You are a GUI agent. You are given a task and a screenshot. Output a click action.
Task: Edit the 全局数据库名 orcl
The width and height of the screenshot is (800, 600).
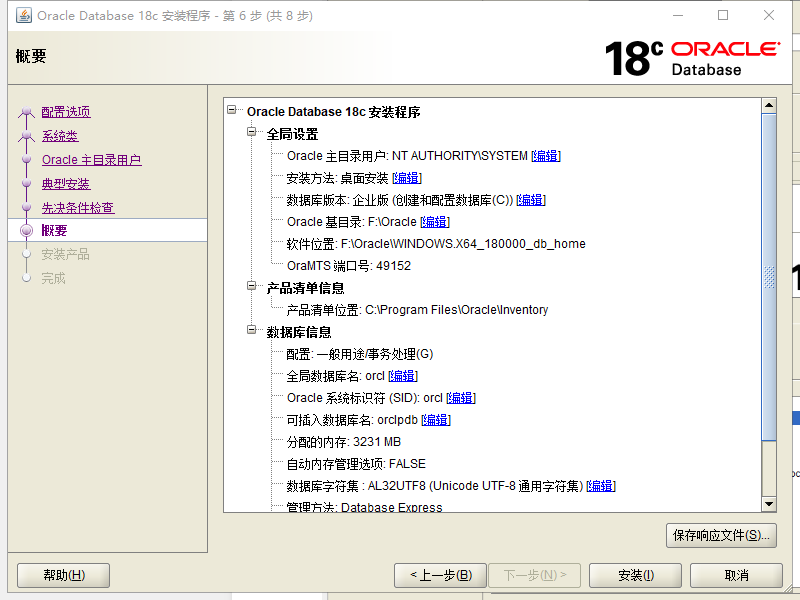tap(403, 376)
